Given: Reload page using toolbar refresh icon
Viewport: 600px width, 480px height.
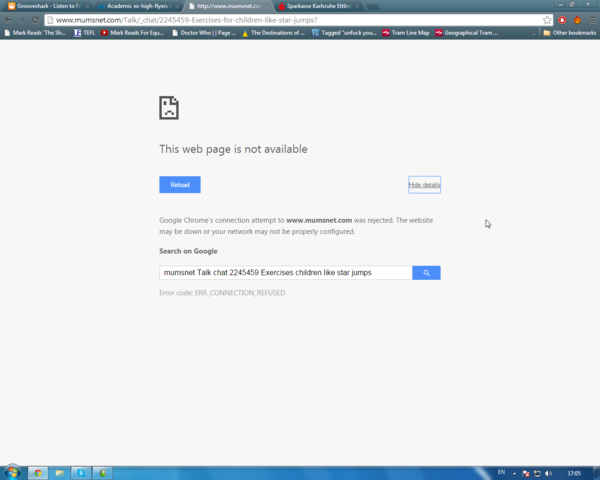Looking at the screenshot, I should (35, 20).
